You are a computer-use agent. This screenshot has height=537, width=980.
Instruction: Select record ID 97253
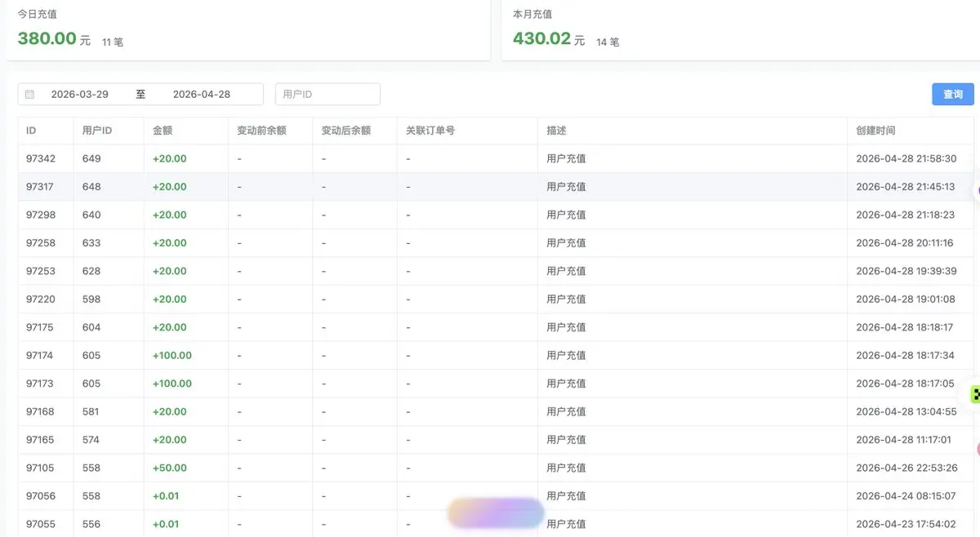[x=41, y=271]
